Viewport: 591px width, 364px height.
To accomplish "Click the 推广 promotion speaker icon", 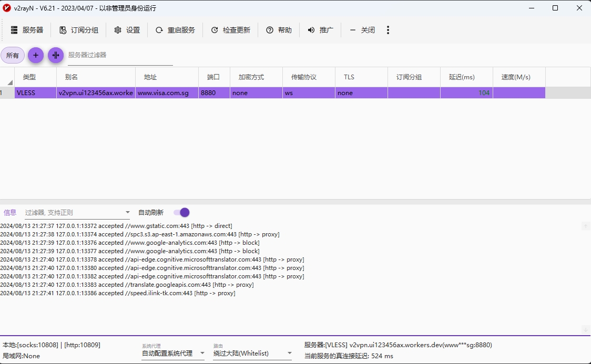I will (311, 30).
